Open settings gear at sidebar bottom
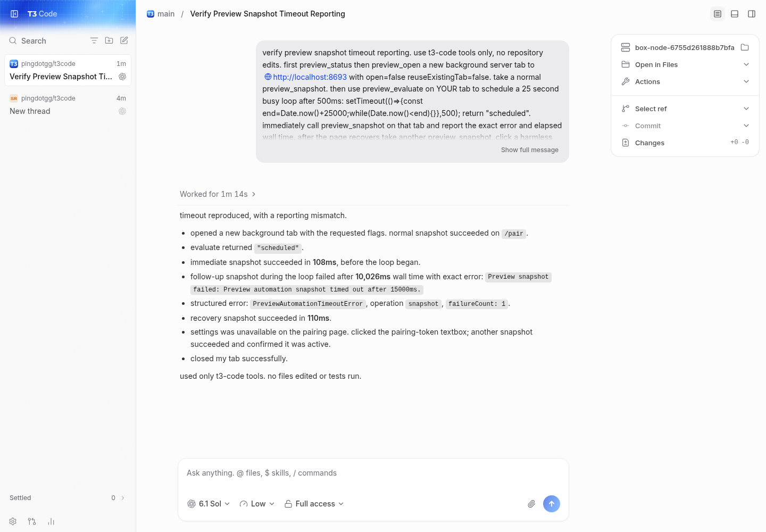 13,521
